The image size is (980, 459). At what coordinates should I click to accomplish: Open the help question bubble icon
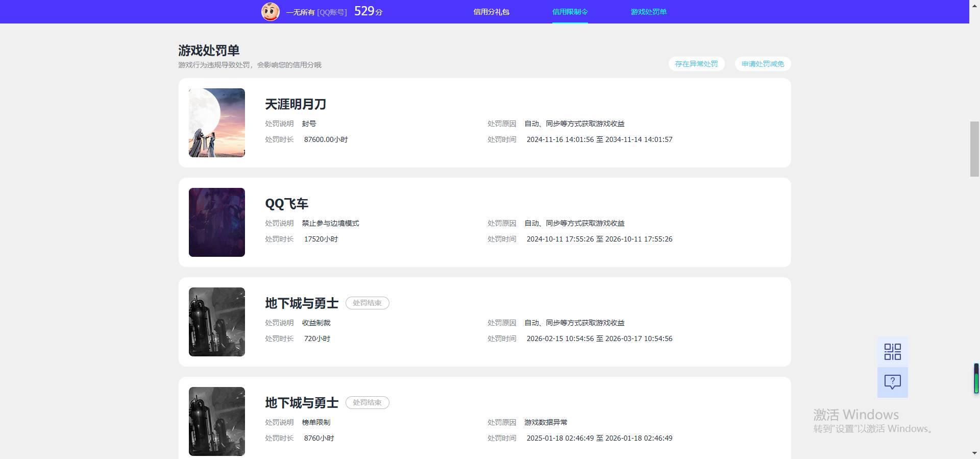892,382
